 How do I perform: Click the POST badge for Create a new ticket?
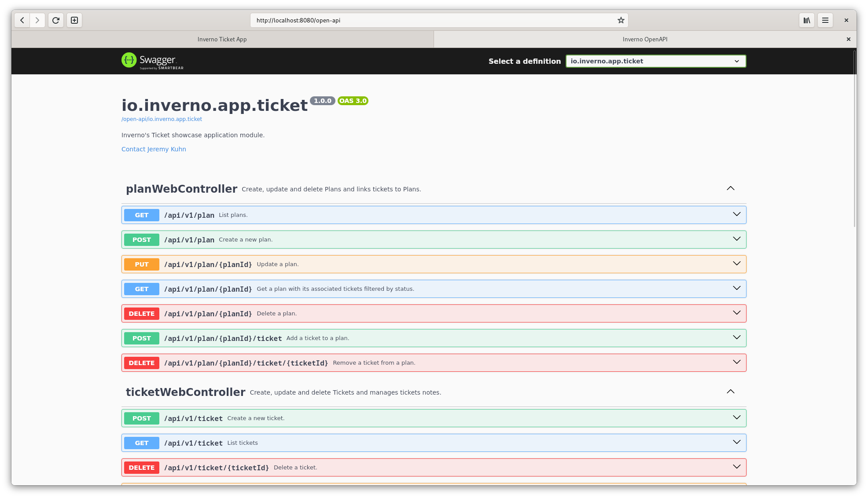click(x=142, y=418)
